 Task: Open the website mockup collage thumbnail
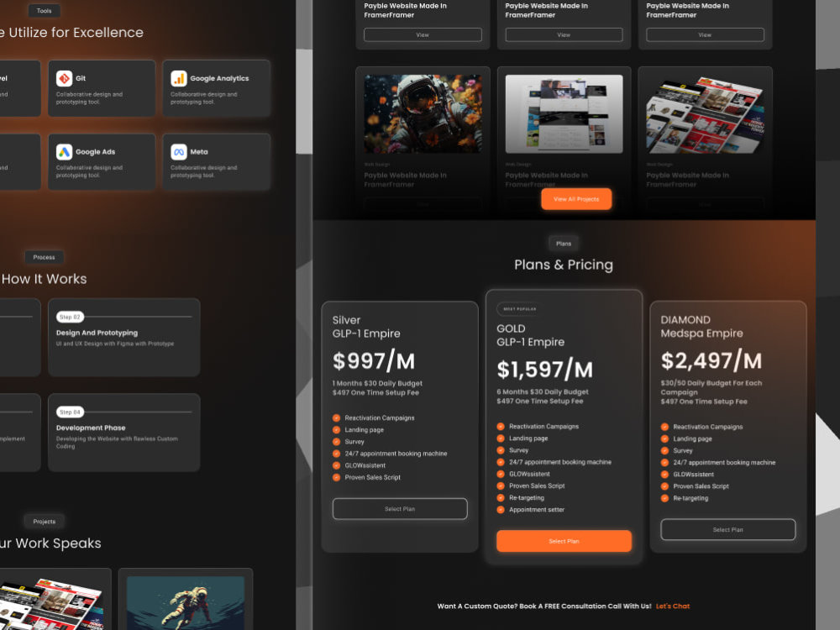click(564, 114)
